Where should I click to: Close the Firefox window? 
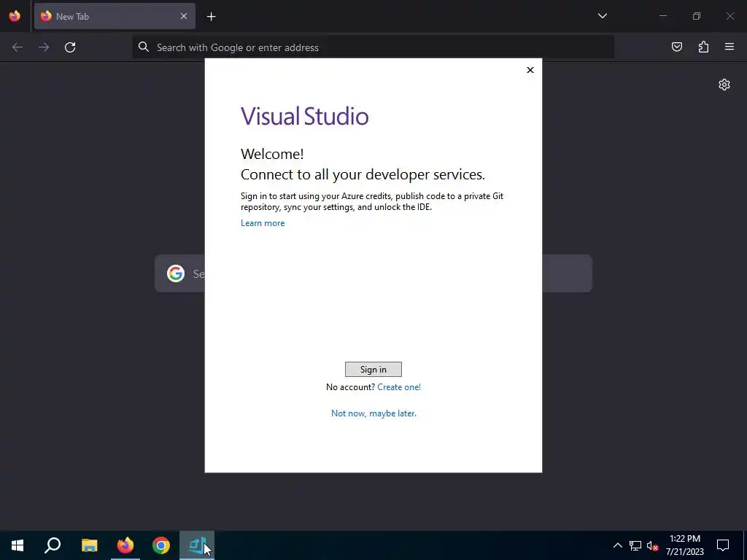729,16
